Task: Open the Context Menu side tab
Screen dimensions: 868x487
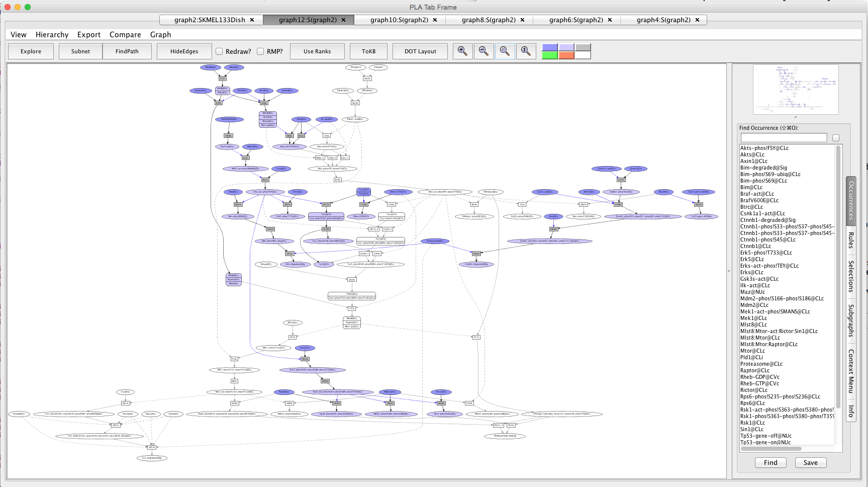Action: pos(851,371)
